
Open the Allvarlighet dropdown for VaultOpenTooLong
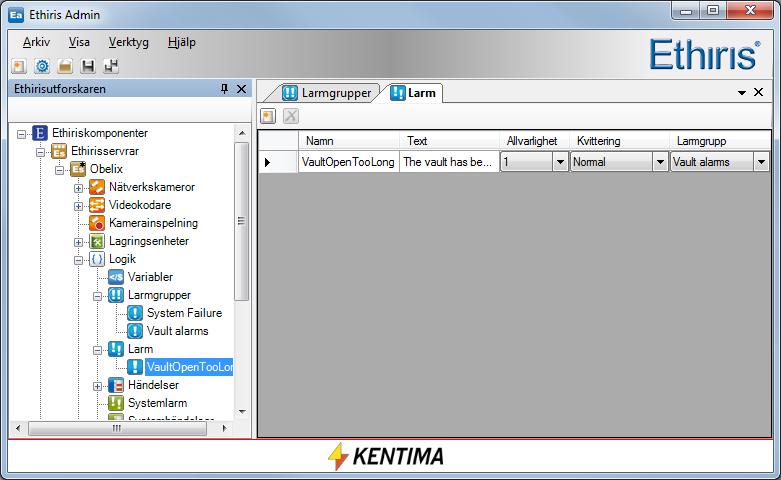[560, 162]
